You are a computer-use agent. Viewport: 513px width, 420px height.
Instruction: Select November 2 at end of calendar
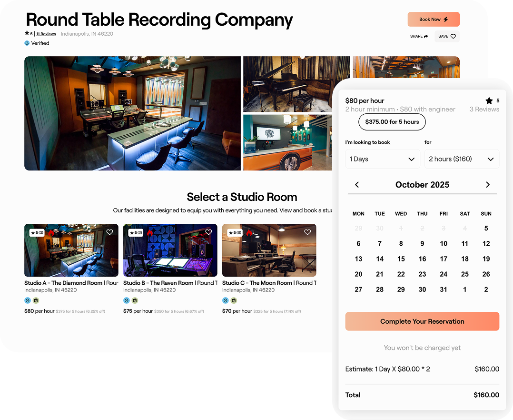pyautogui.click(x=486, y=290)
